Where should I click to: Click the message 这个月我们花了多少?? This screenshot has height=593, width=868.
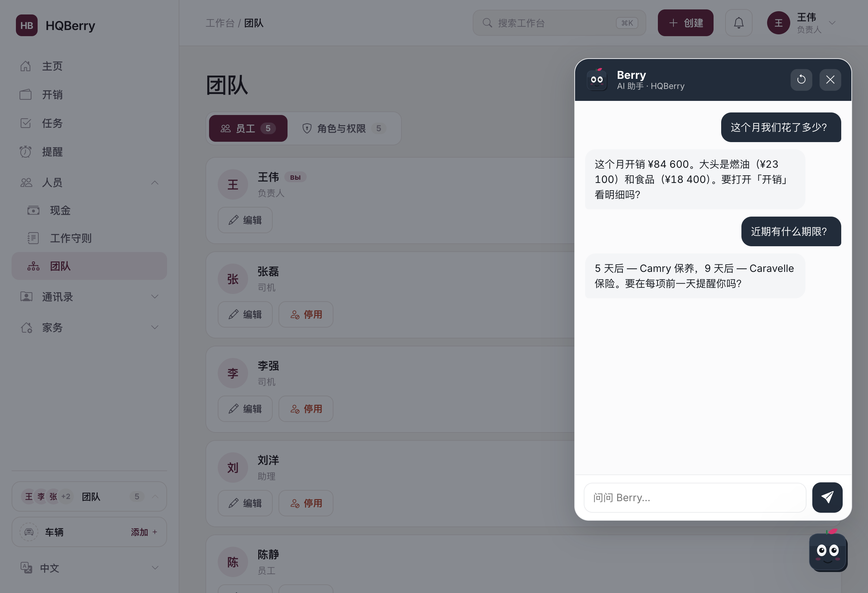tap(780, 127)
